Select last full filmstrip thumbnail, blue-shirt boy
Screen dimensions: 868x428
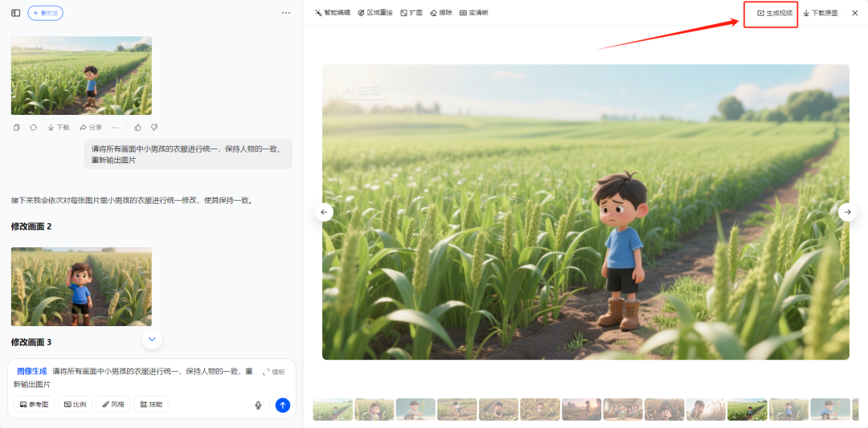click(x=830, y=410)
